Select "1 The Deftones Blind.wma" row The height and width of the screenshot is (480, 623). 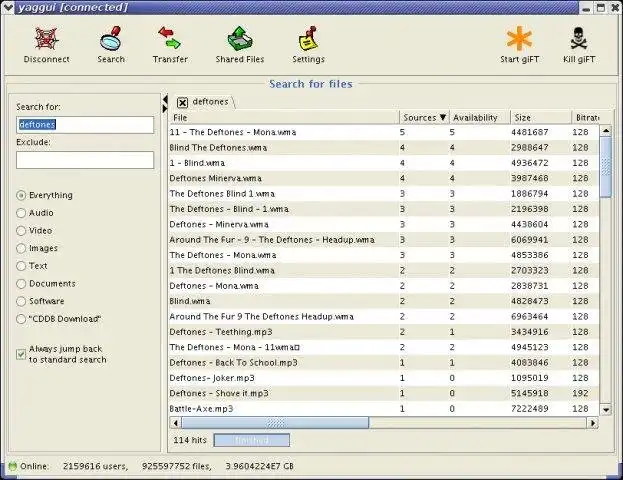coord(384,271)
